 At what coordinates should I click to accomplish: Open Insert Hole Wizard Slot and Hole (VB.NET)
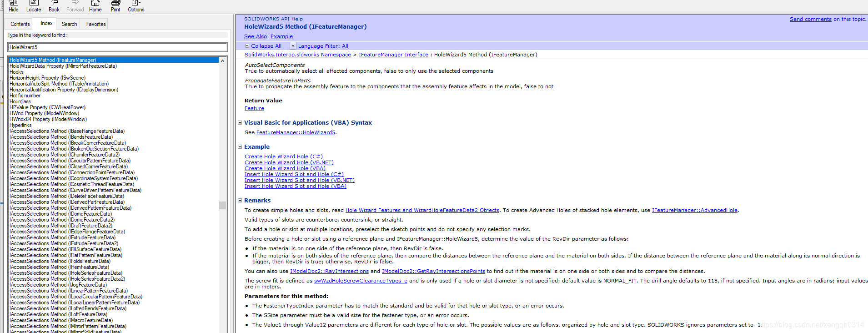(300, 180)
